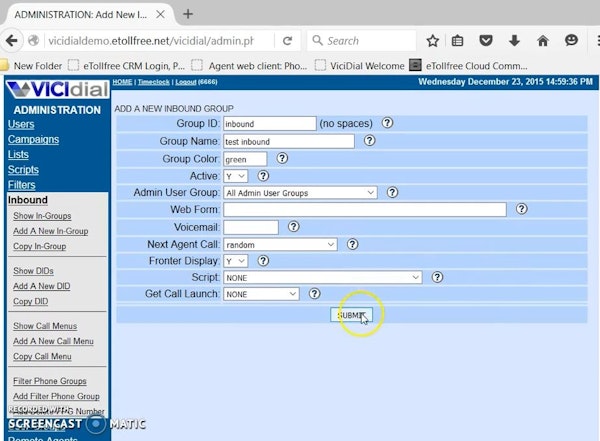Click HOME link in top bar
Screen dimensions: 600x441
(122, 82)
